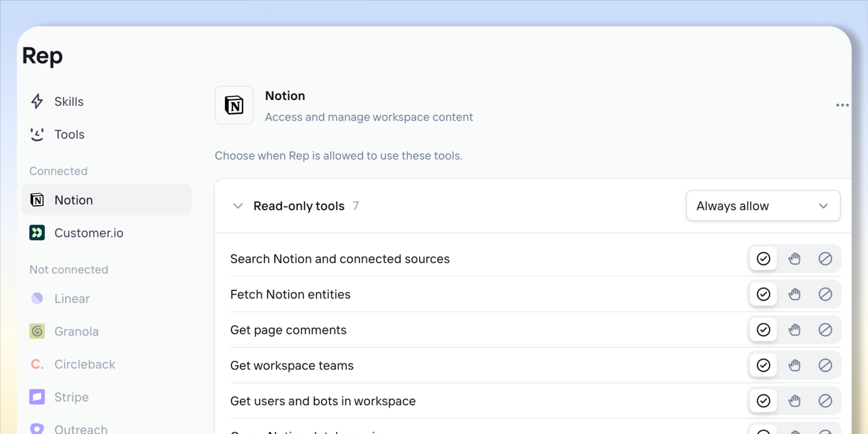Block the Get page comments tool
The width and height of the screenshot is (868, 434).
point(825,330)
